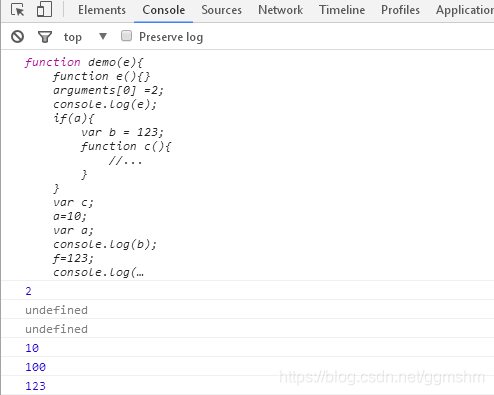Click the 'function demo(e){' code line
This screenshot has width=494, height=395.
[84, 62]
